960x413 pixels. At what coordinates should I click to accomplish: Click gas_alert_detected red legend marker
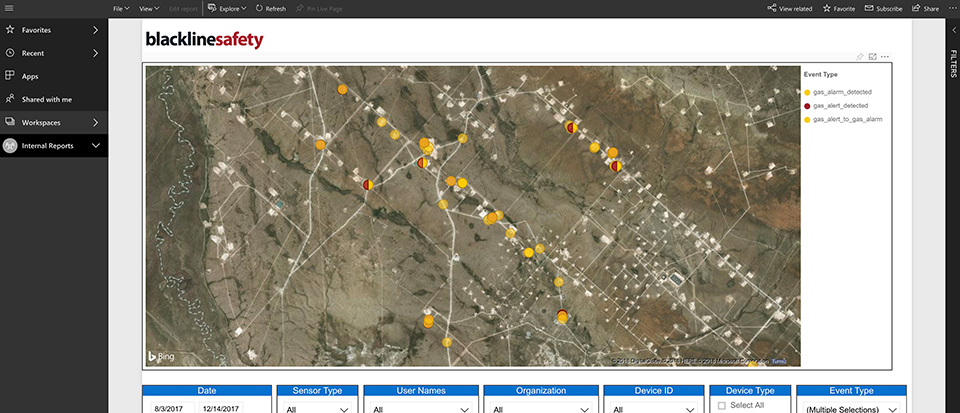(x=807, y=105)
